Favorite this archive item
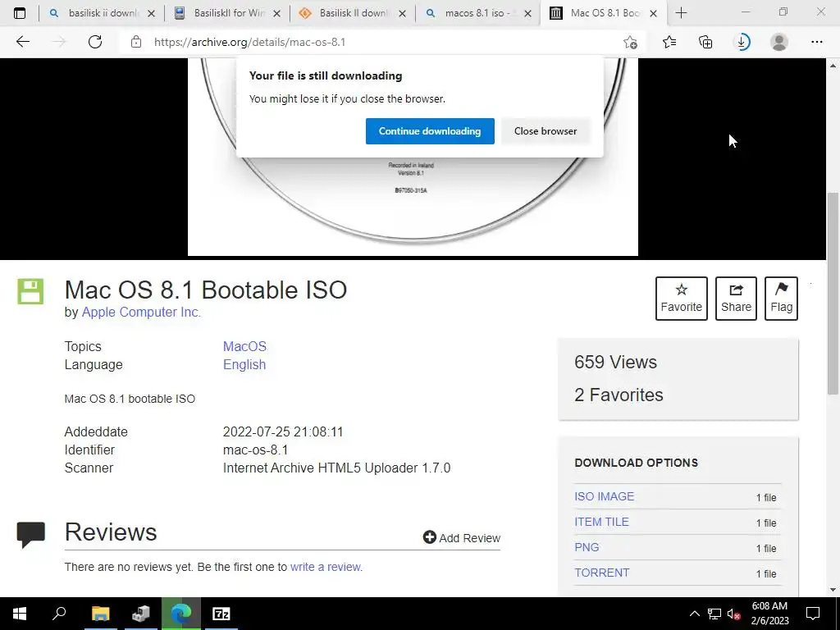This screenshot has width=840, height=630. click(682, 299)
